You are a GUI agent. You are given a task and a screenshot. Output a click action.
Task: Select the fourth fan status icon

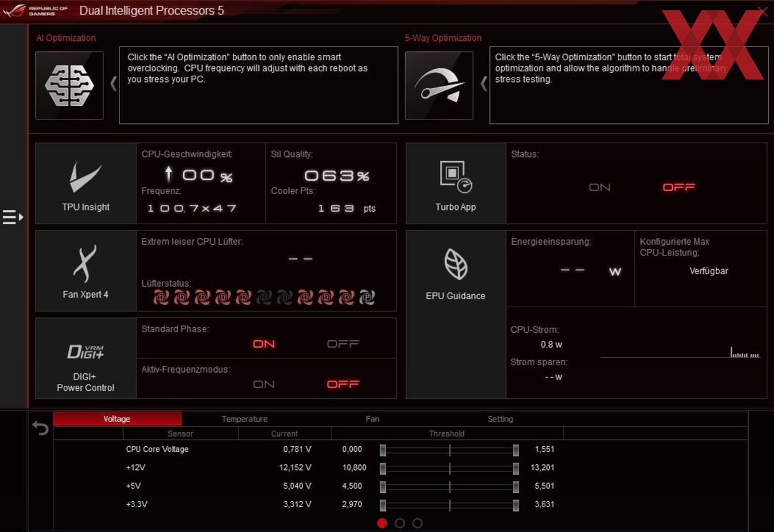point(223,297)
